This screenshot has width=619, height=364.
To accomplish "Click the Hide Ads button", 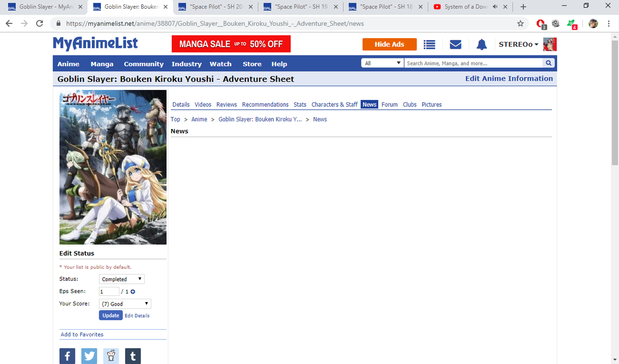I will click(x=390, y=44).
